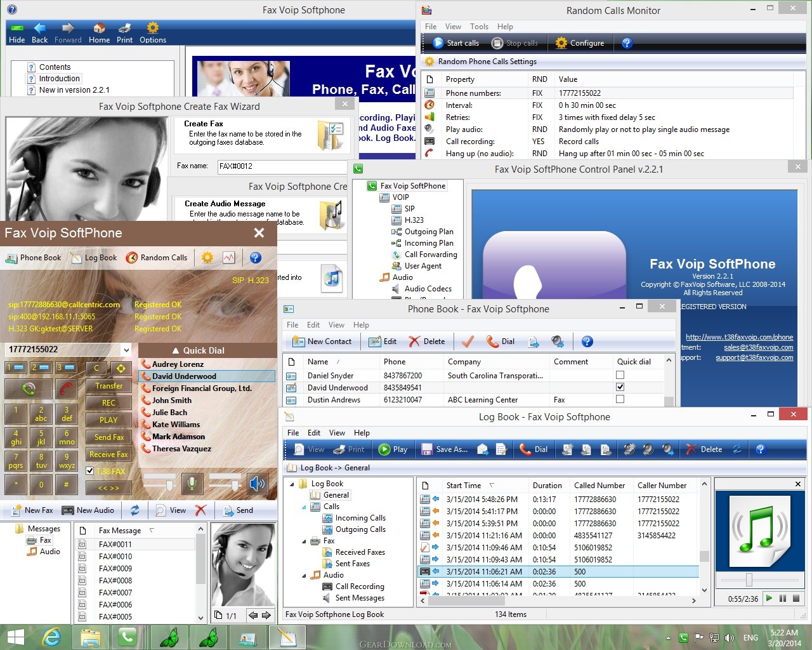
Task: Click Fax Message column sort arrow
Action: click(x=152, y=530)
